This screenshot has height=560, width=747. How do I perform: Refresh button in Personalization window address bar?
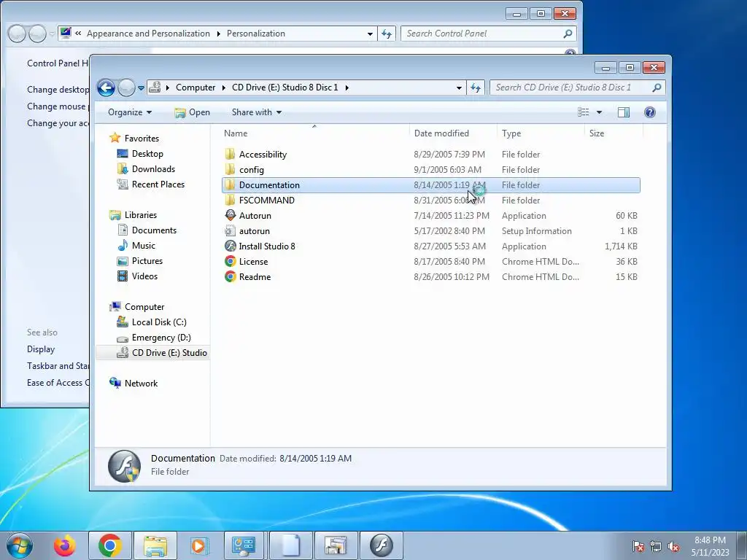point(387,34)
